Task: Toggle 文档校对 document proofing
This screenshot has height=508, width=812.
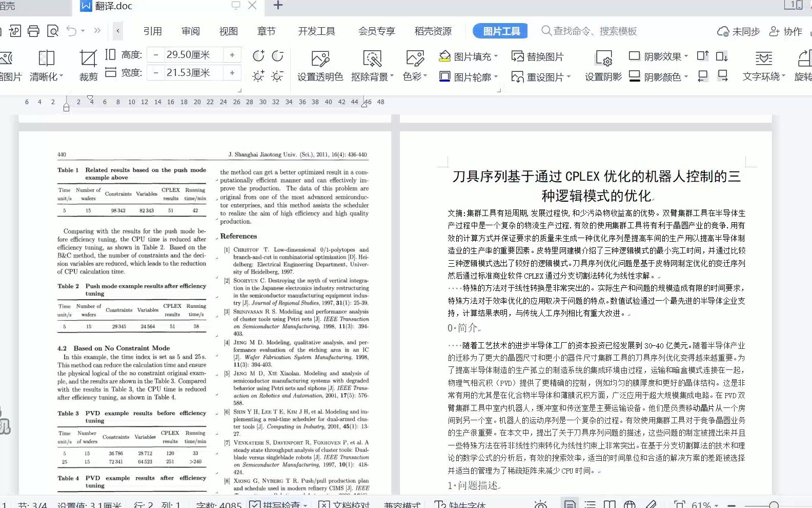Action: click(344, 504)
